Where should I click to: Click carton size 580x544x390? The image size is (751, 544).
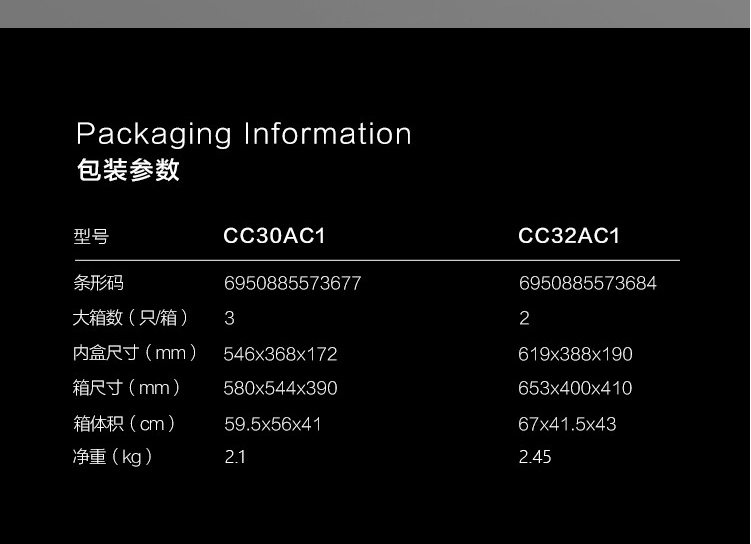click(x=280, y=388)
